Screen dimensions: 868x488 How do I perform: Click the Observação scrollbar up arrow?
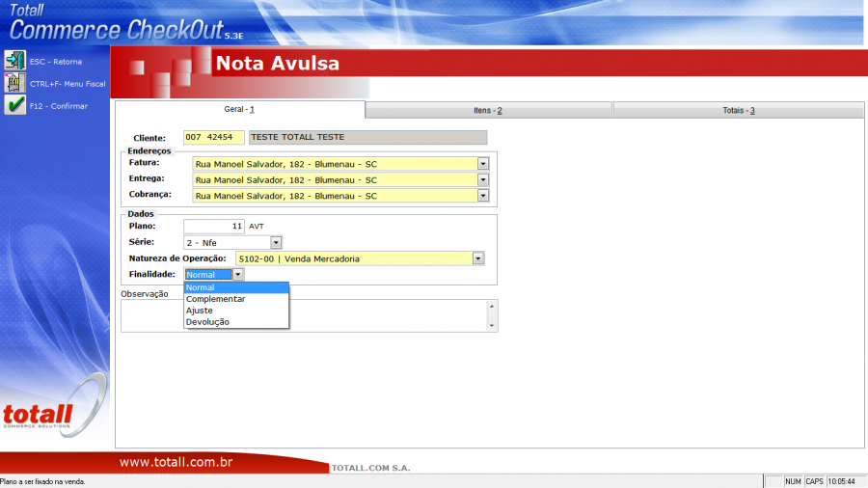492,306
